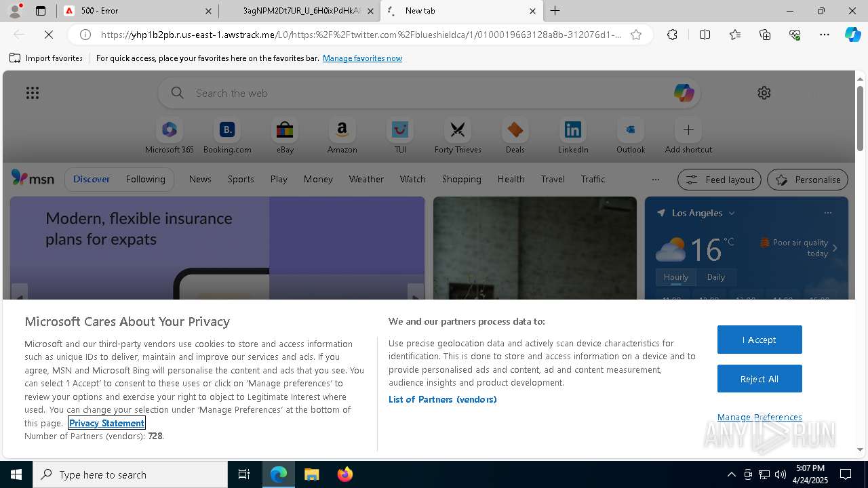This screenshot has width=868, height=488.
Task: Open the volume control in the tray
Action: [x=781, y=474]
